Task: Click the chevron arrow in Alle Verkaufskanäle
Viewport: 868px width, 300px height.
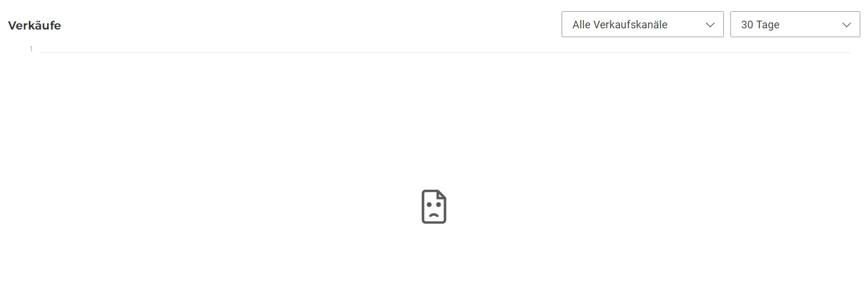Action: click(710, 25)
